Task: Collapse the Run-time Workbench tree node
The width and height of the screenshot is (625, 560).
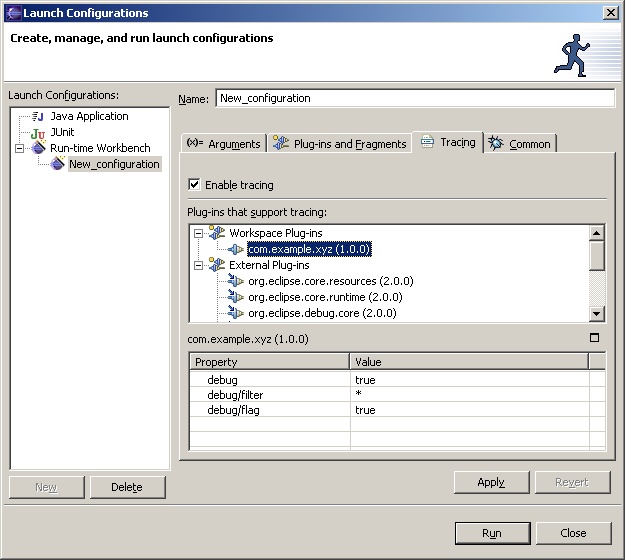Action: pyautogui.click(x=20, y=148)
